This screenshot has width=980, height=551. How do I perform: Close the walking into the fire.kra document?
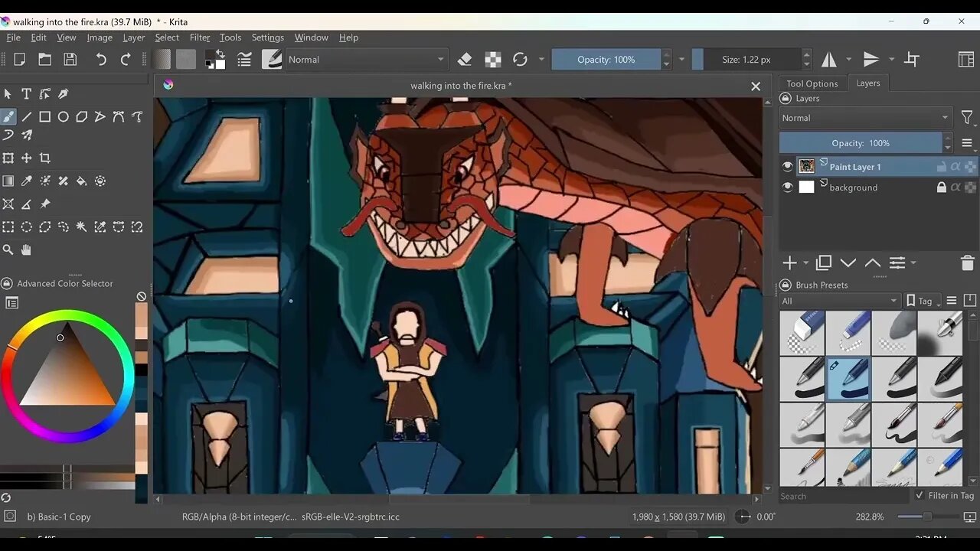pos(756,86)
